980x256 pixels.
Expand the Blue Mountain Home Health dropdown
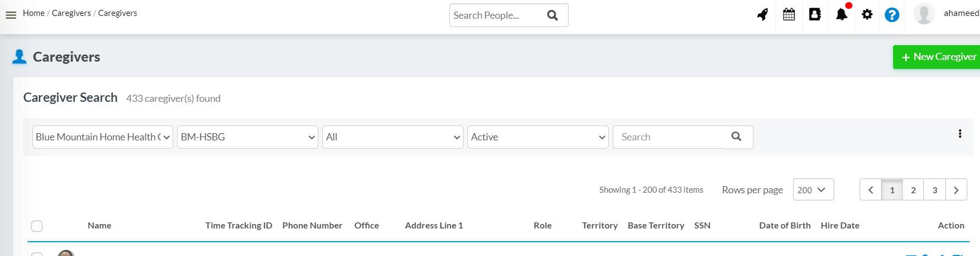point(103,137)
